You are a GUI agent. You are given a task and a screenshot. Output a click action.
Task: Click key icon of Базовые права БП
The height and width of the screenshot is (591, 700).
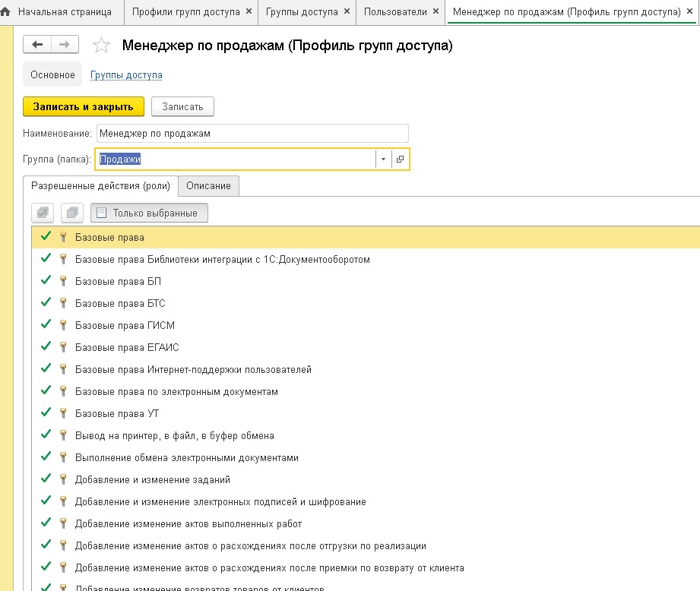pos(63,281)
